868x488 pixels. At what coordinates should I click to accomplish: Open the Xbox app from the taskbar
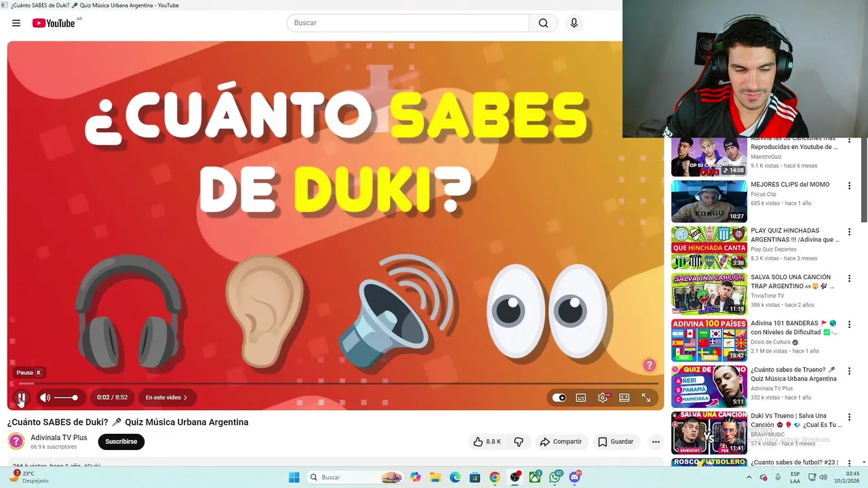click(x=535, y=477)
